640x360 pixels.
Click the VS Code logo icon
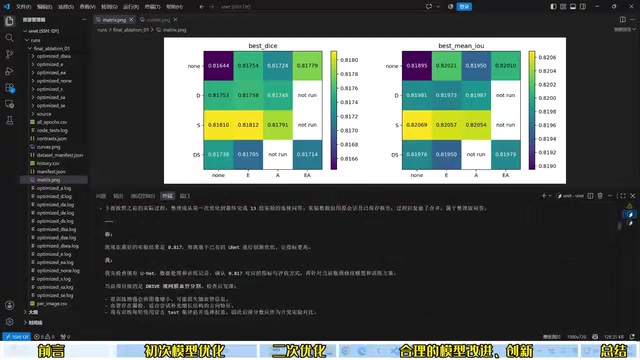[x=7, y=7]
